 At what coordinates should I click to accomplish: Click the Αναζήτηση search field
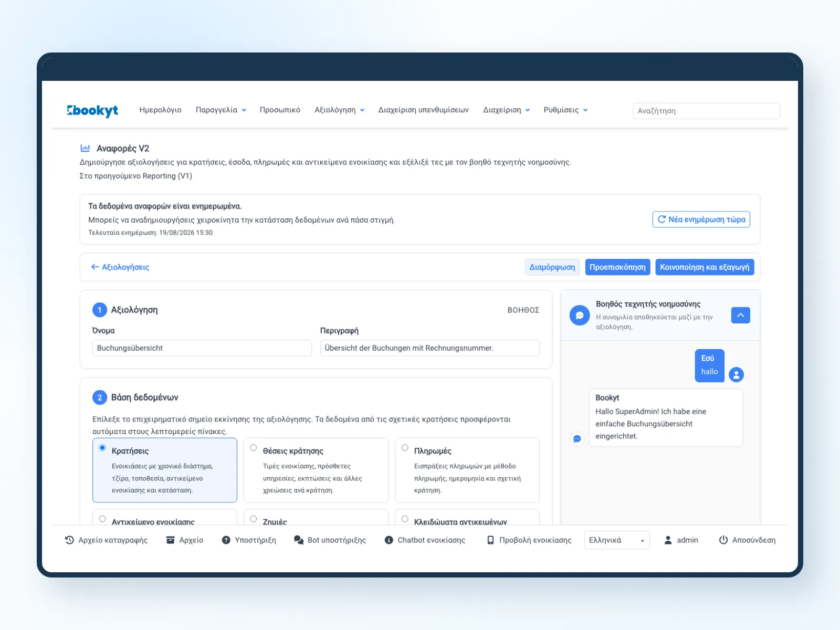tap(707, 111)
